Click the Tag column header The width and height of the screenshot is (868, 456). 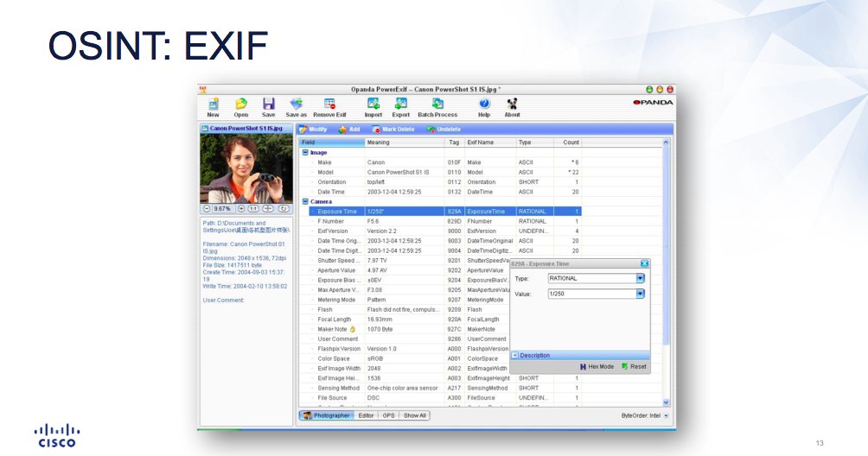coord(454,142)
